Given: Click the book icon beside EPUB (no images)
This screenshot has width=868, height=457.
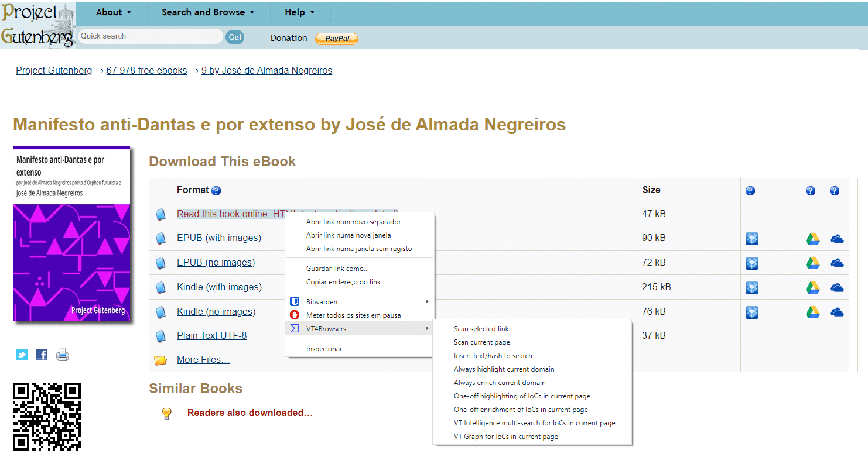Looking at the screenshot, I should coord(160,263).
